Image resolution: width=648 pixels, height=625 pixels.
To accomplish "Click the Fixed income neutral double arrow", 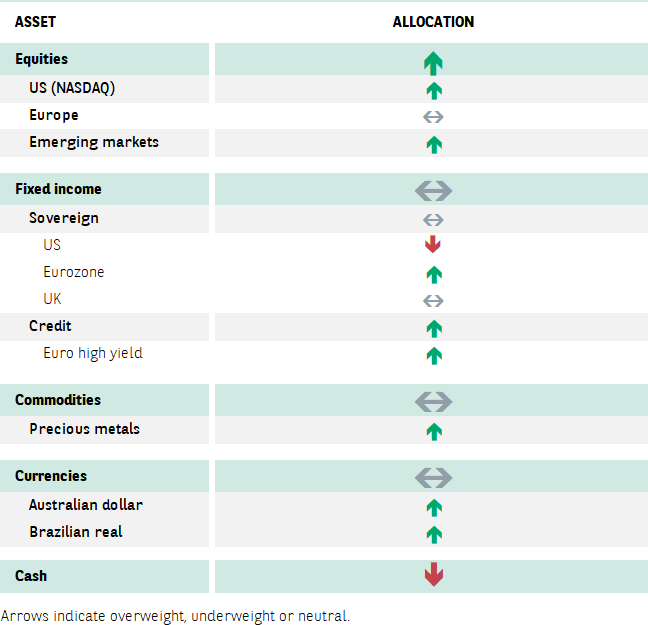I will tap(434, 191).
